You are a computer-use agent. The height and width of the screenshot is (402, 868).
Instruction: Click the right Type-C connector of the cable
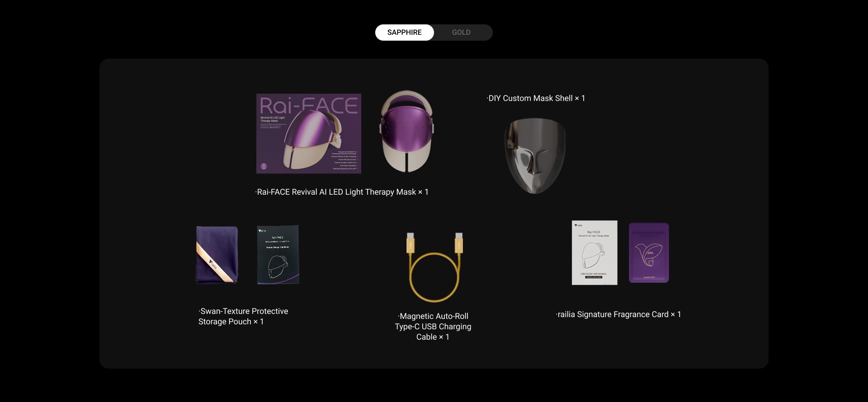tap(458, 243)
